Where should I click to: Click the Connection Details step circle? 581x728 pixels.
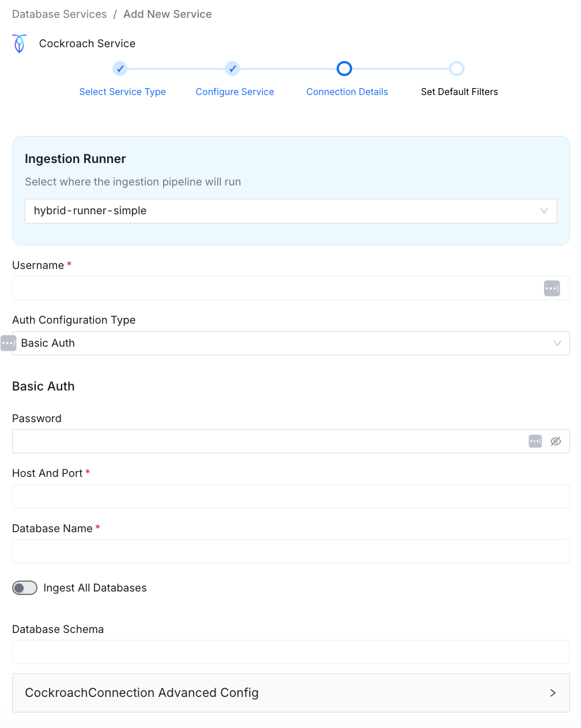click(x=344, y=69)
